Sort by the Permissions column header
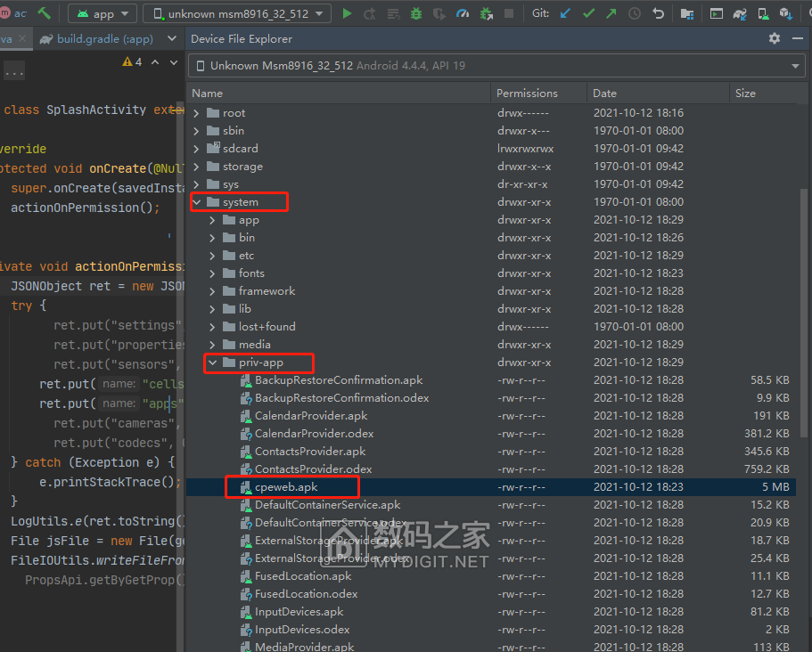This screenshot has width=812, height=652. click(538, 94)
